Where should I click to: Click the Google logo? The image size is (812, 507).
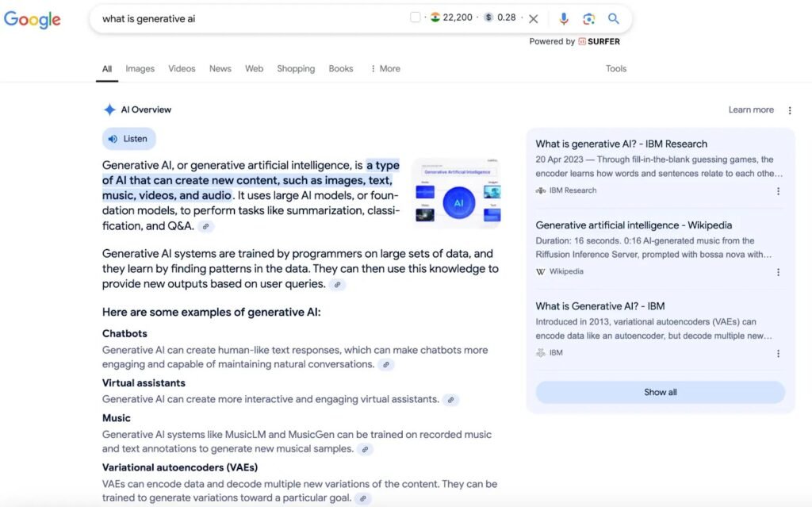(32, 19)
